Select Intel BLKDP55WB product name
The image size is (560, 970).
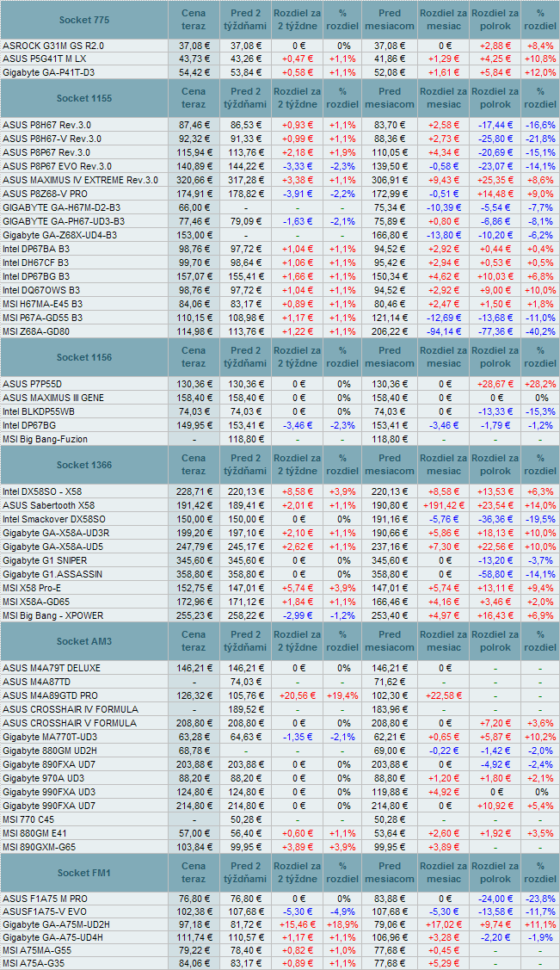(40, 411)
